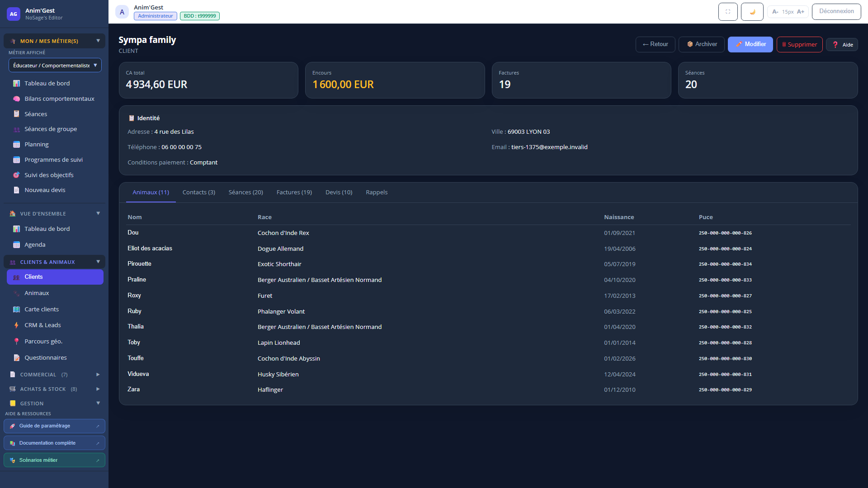This screenshot has height=488, width=868.
Task: Toggle dark mode moon icon
Action: tap(752, 12)
